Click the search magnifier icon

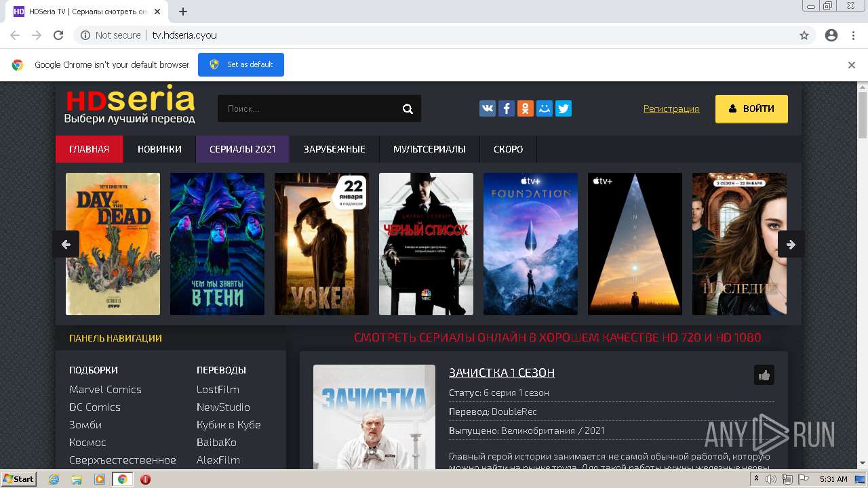point(408,108)
